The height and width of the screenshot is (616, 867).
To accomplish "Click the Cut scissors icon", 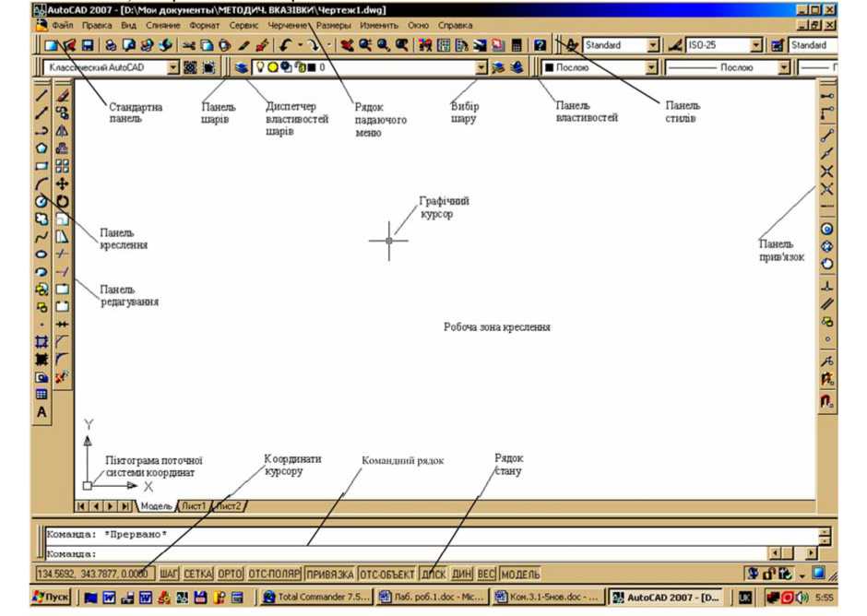I will (x=189, y=45).
